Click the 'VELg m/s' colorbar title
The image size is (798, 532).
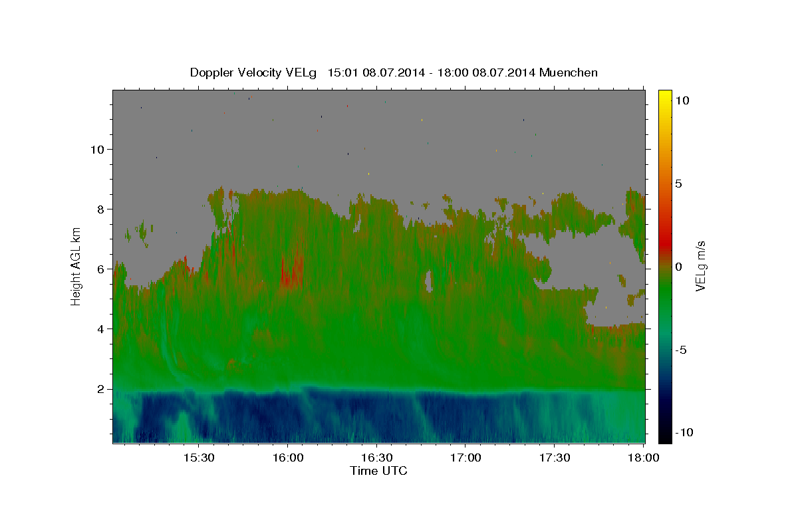[x=701, y=265]
